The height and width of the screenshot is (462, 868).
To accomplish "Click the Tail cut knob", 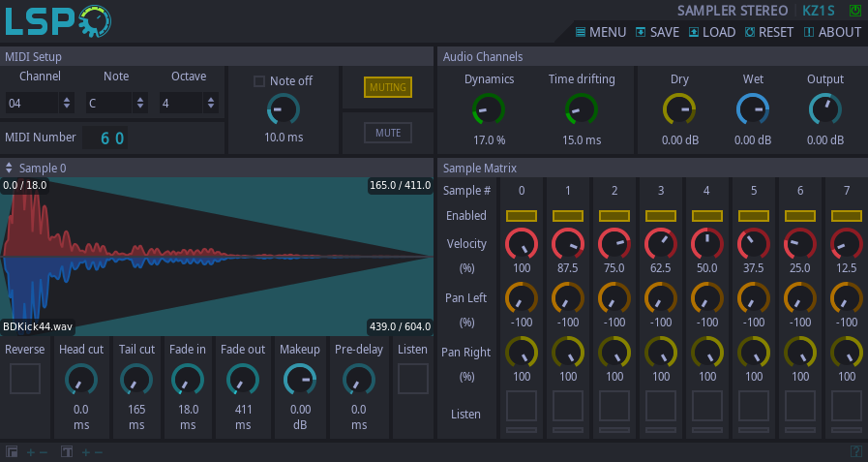I will point(136,380).
